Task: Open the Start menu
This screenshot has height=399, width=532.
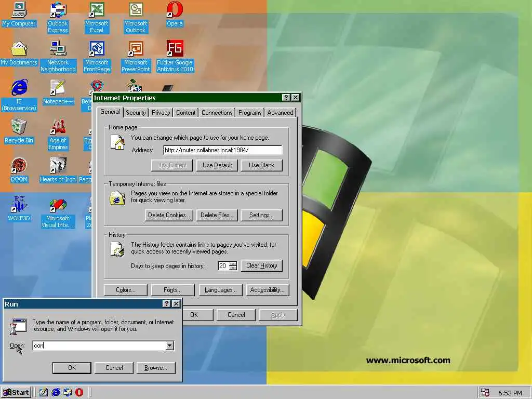Action: coord(16,393)
